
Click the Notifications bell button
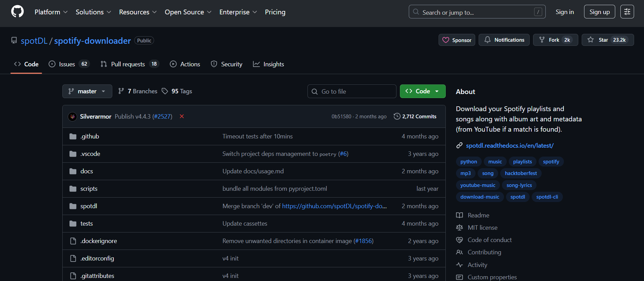[x=504, y=40]
